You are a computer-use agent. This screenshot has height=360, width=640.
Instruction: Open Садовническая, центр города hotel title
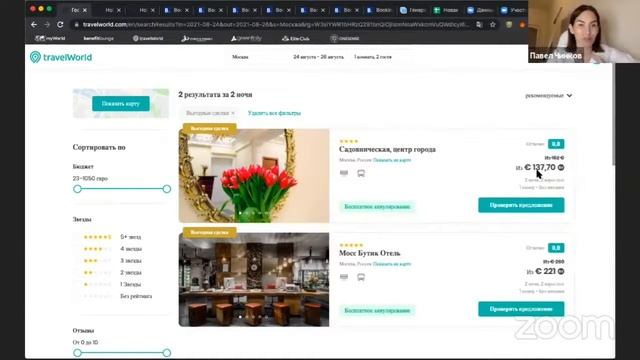387,149
